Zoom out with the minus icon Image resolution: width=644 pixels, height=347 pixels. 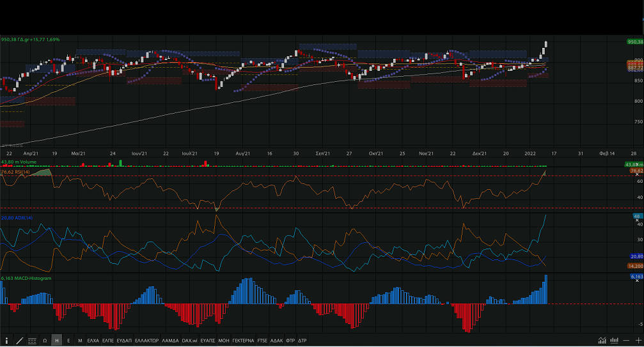click(x=627, y=341)
